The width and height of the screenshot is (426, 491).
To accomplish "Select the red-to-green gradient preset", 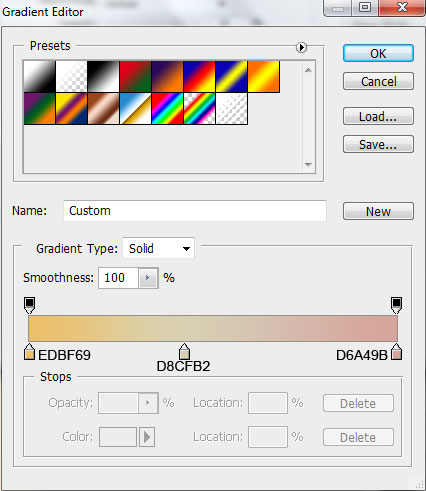I will [135, 76].
